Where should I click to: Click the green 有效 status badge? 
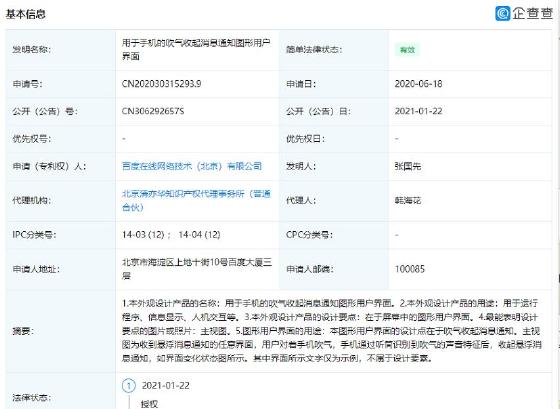coord(407,50)
